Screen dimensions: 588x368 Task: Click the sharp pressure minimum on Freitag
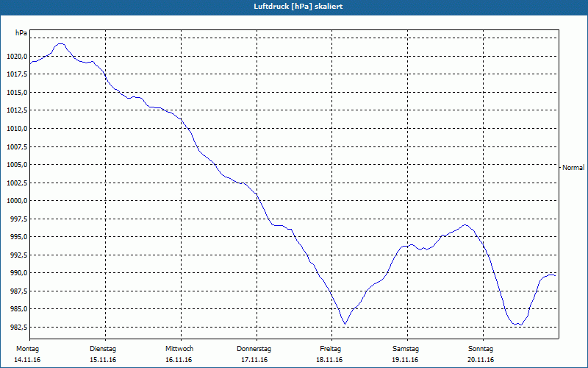(345, 324)
